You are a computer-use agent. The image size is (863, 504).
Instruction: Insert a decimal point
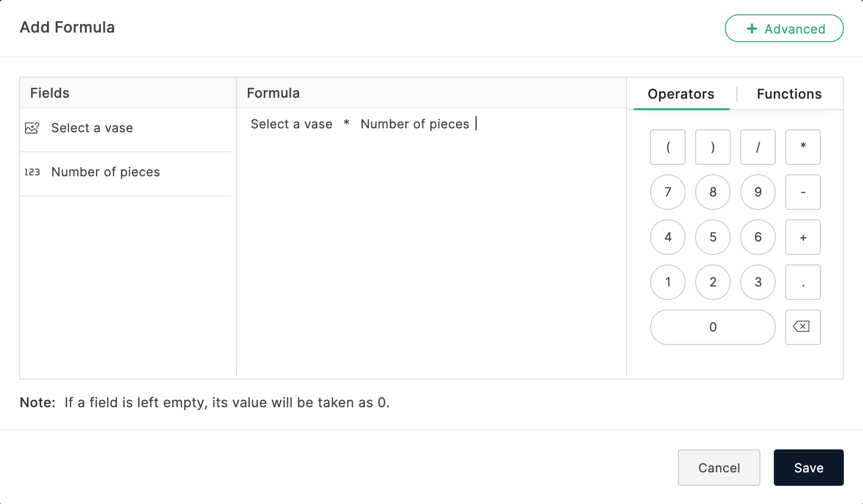(803, 282)
